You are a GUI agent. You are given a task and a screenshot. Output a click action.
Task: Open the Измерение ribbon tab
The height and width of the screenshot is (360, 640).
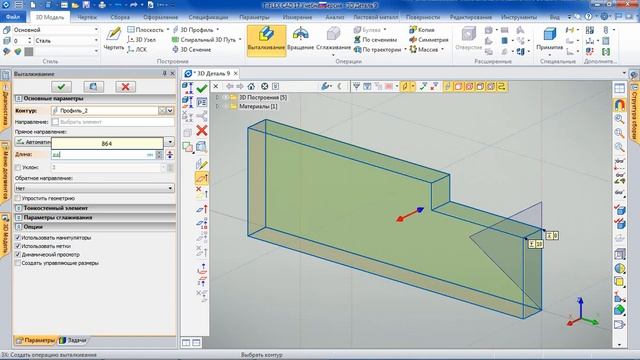[x=297, y=17]
